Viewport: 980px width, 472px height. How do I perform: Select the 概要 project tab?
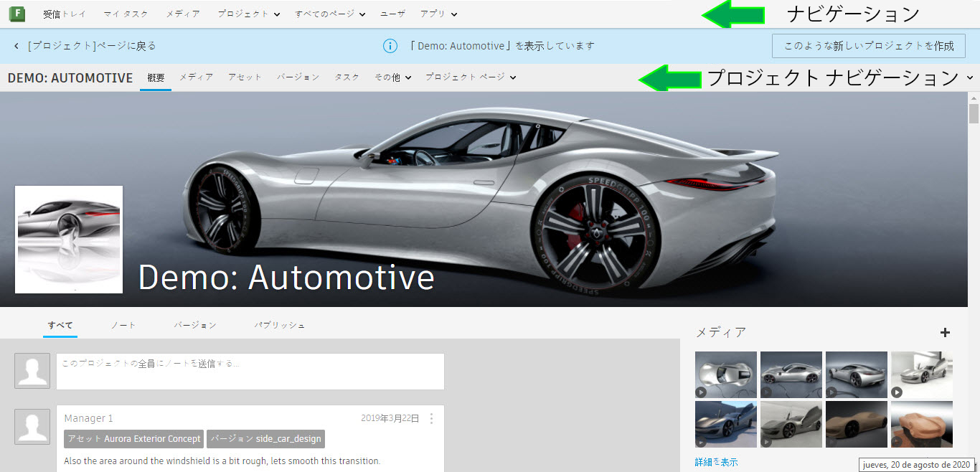(156, 77)
